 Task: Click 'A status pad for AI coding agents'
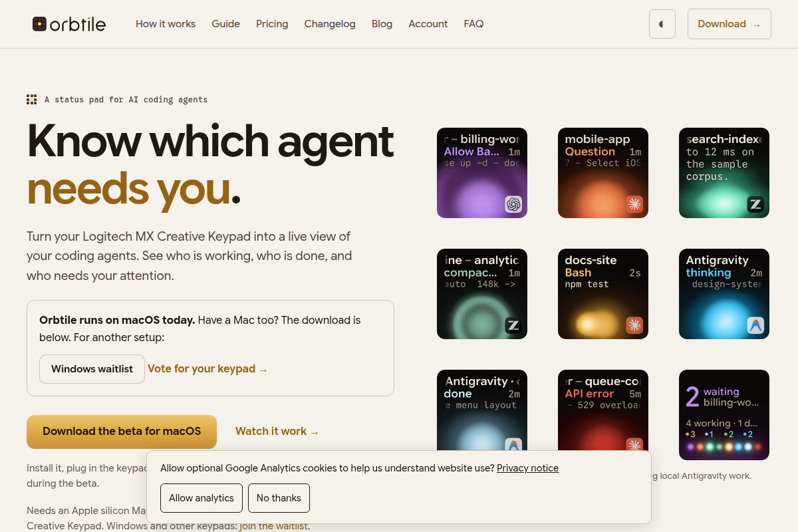tap(126, 100)
